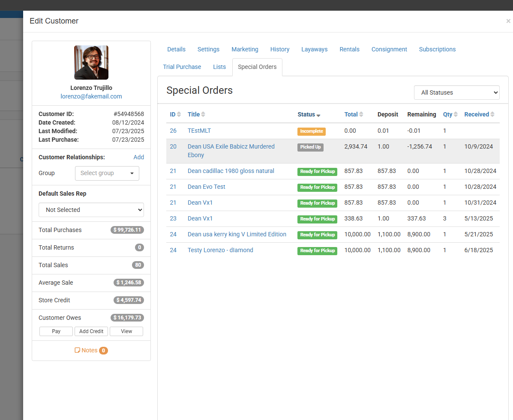Click Qty column sort icon

tap(456, 114)
